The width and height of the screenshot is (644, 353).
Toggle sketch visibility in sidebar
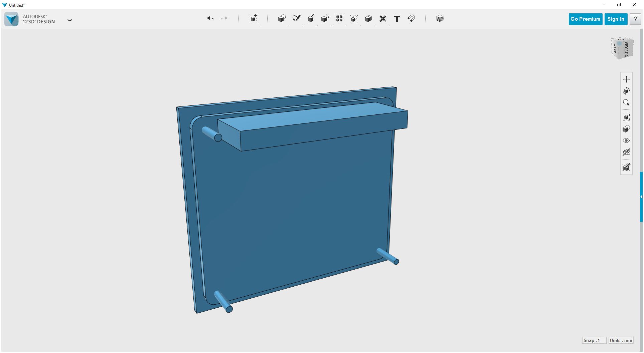click(626, 167)
